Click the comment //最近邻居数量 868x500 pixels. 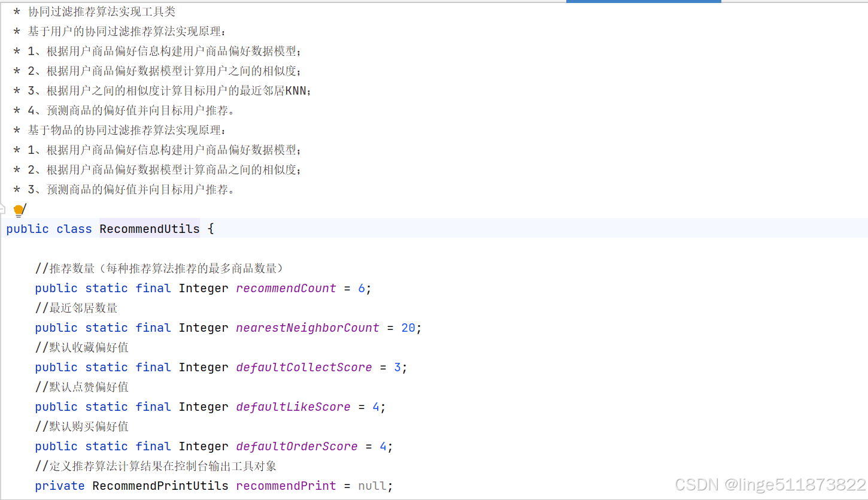pos(76,308)
